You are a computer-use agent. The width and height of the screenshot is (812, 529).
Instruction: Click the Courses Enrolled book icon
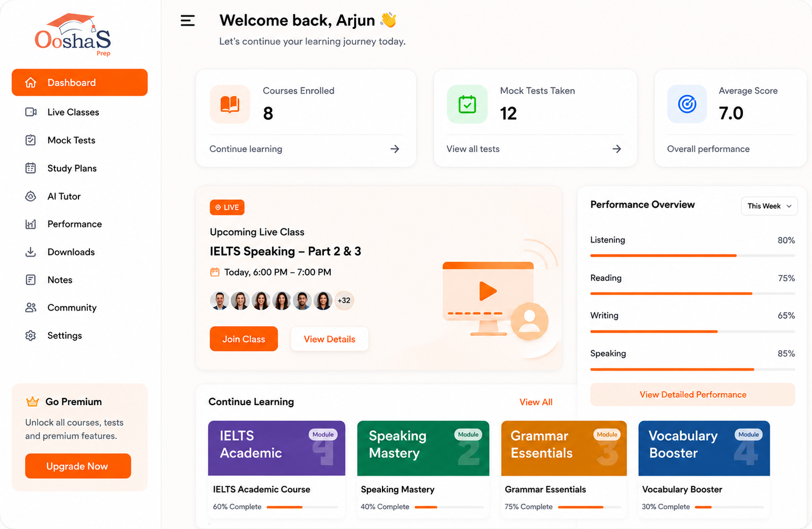coord(230,104)
